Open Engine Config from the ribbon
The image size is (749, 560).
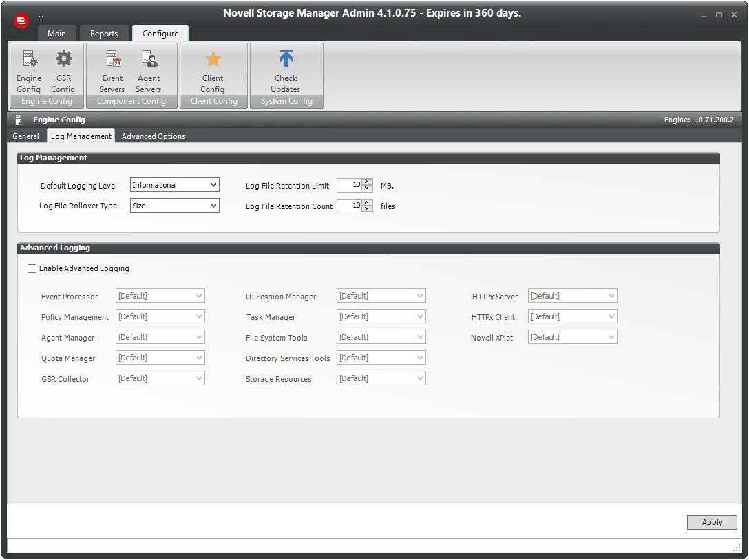[29, 71]
